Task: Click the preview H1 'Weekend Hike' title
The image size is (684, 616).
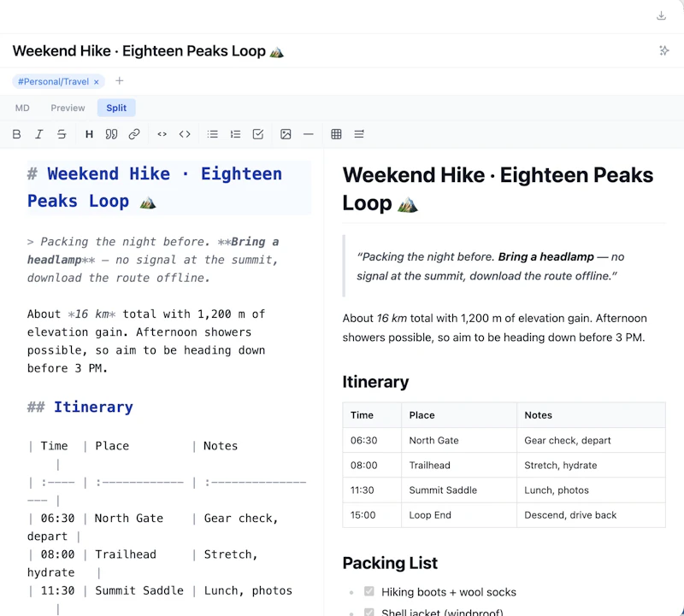Action: point(498,189)
